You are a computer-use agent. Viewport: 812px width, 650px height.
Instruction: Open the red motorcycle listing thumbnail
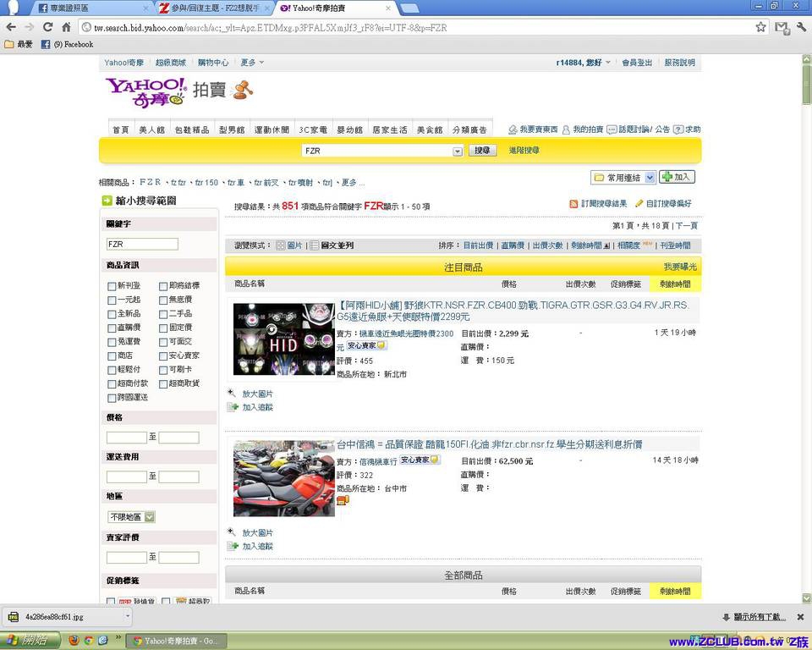pyautogui.click(x=284, y=478)
